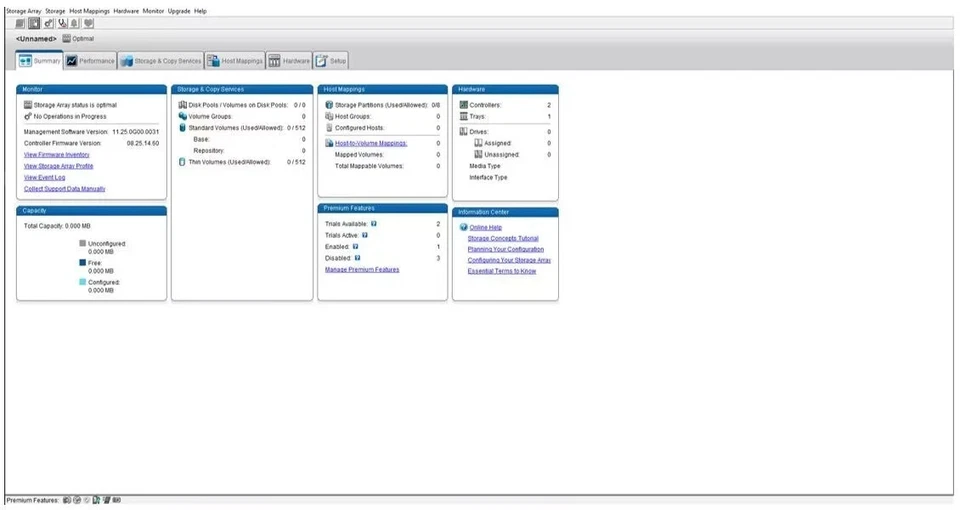Select the Summary tab
Screen dimensions: 960x510
tap(39, 61)
